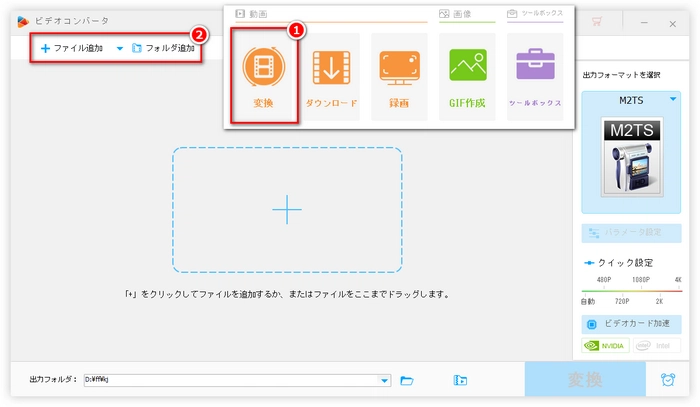Click the alarm clock scheduler icon
The width and height of the screenshot is (700, 407).
(667, 380)
